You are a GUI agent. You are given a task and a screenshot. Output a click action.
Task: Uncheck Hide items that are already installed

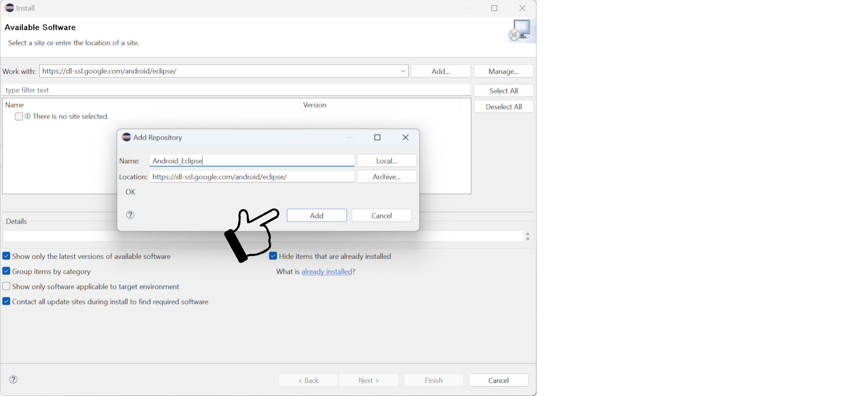pyautogui.click(x=273, y=256)
